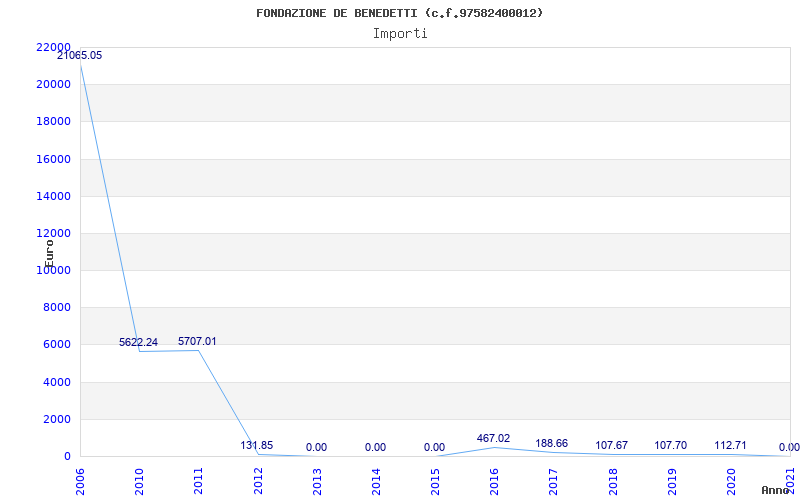
Task: Select the 467.02 data label
Action: [x=493, y=438]
